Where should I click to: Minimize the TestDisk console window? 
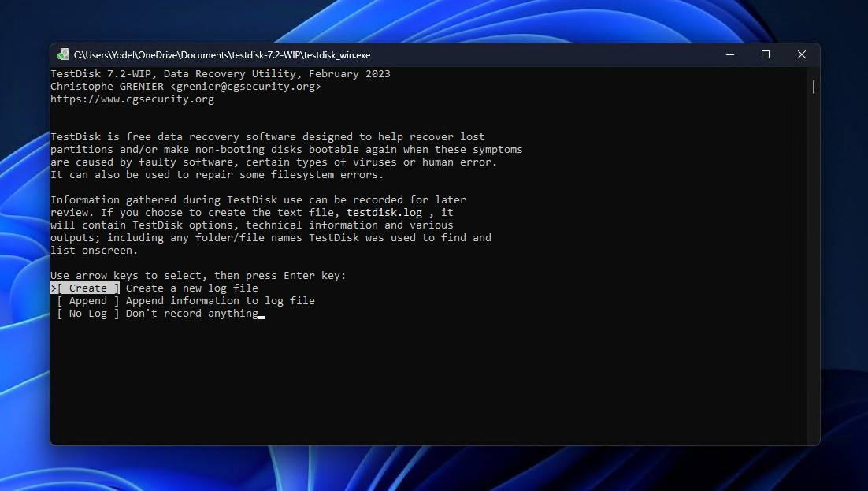pyautogui.click(x=730, y=54)
